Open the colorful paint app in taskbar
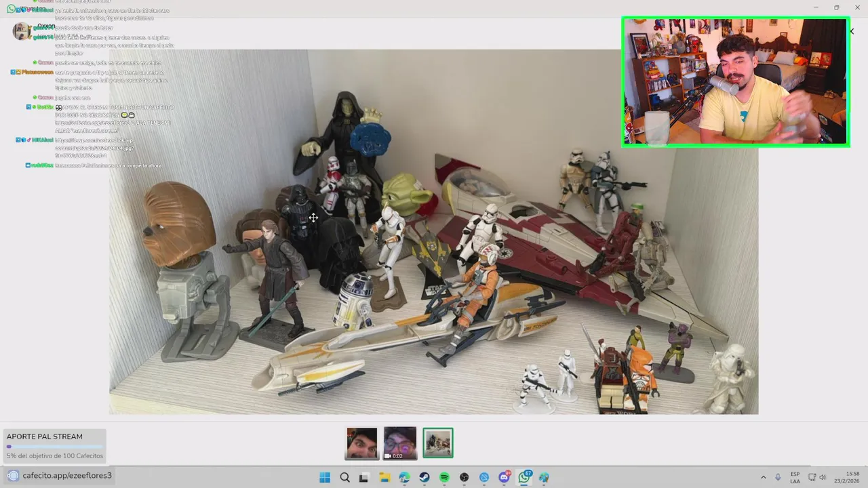Screen dimensions: 868x488 [x=544, y=477]
